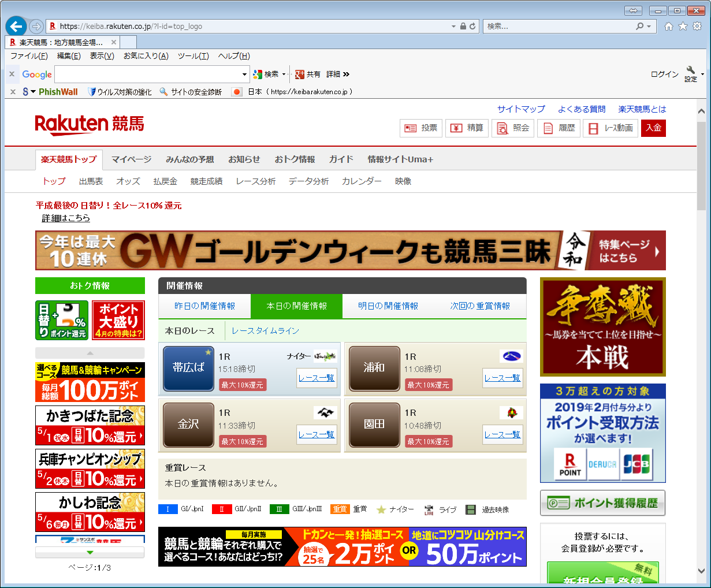Click the 日替りポイント還元 icon banner
This screenshot has height=588, width=711.
point(62,320)
